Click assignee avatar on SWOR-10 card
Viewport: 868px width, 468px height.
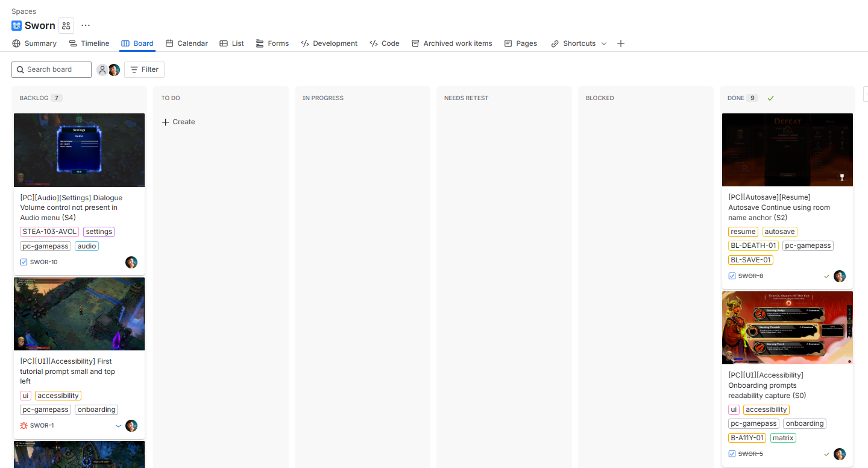[x=131, y=262]
